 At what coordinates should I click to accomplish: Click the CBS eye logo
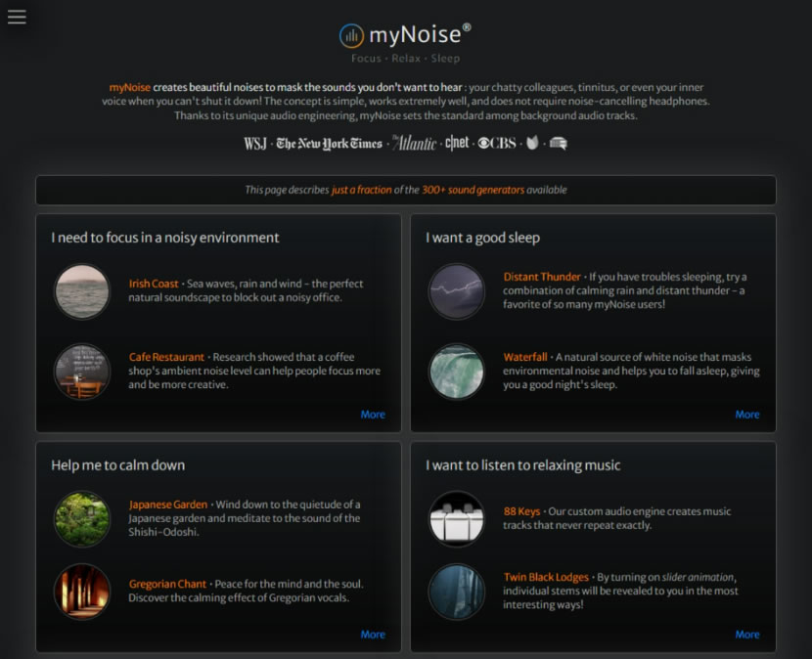pyautogui.click(x=496, y=144)
